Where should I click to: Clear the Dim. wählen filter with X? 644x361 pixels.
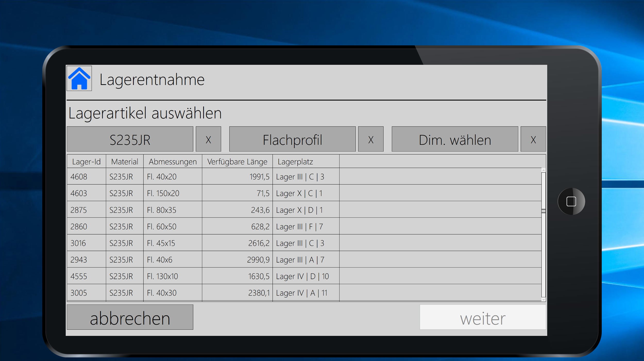coord(533,139)
